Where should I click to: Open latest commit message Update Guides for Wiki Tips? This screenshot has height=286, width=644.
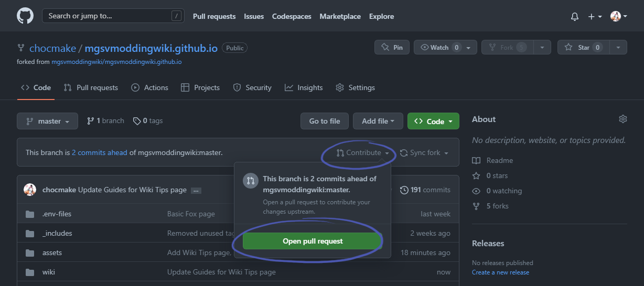coord(132,190)
